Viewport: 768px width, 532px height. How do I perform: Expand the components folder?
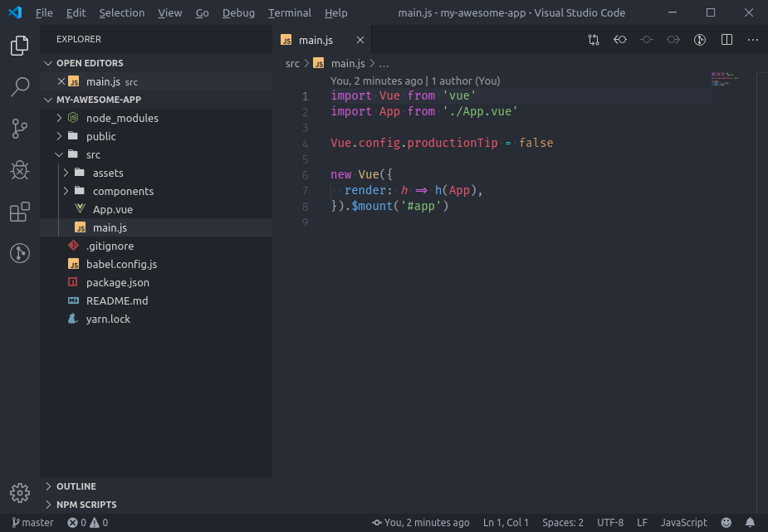156,191
